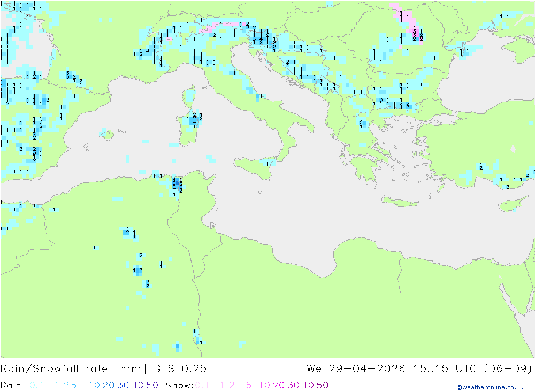Screen dimensions: 535x392
Task: Click the Rain legend value 40
Action: [x=138, y=385]
